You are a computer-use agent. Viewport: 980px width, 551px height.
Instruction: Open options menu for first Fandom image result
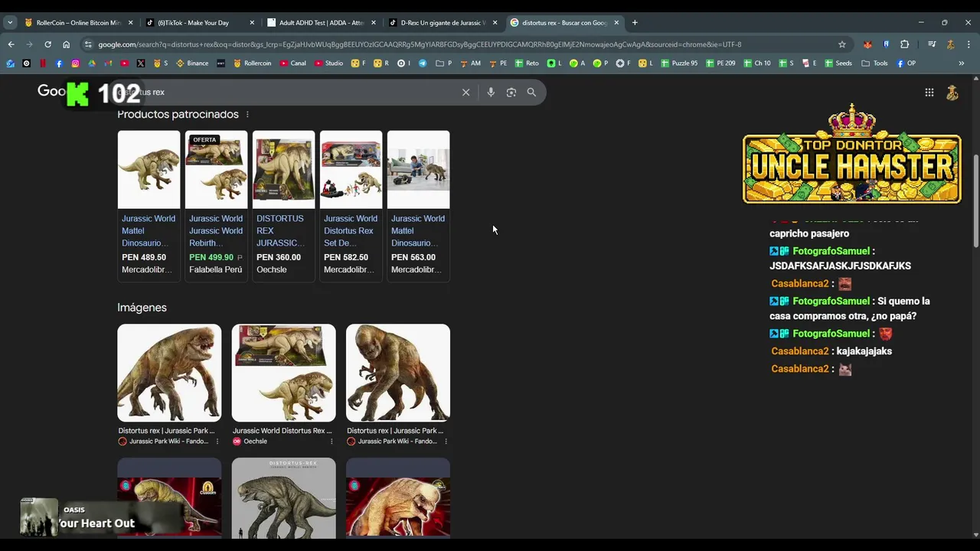(x=217, y=442)
